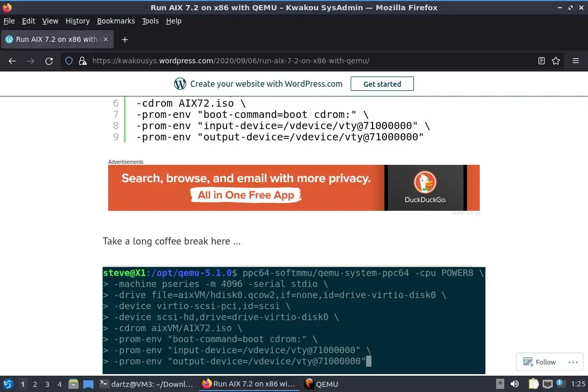Open the Bookmarks menu
The width and height of the screenshot is (588, 392).
[116, 21]
